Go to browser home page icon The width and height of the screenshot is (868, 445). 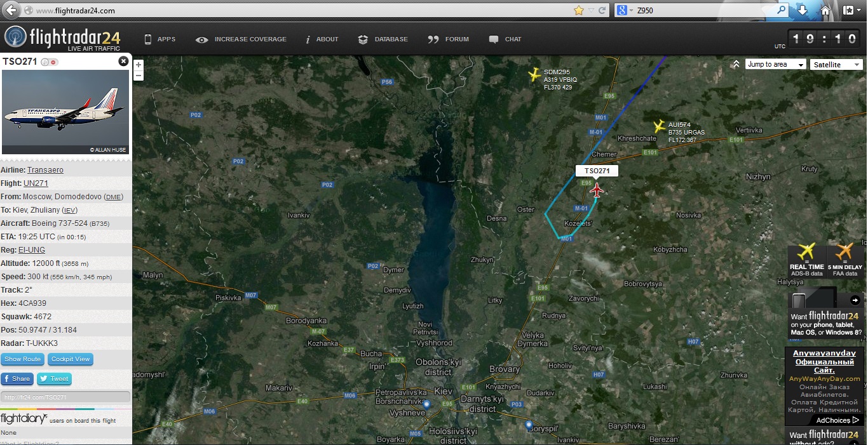pos(825,10)
